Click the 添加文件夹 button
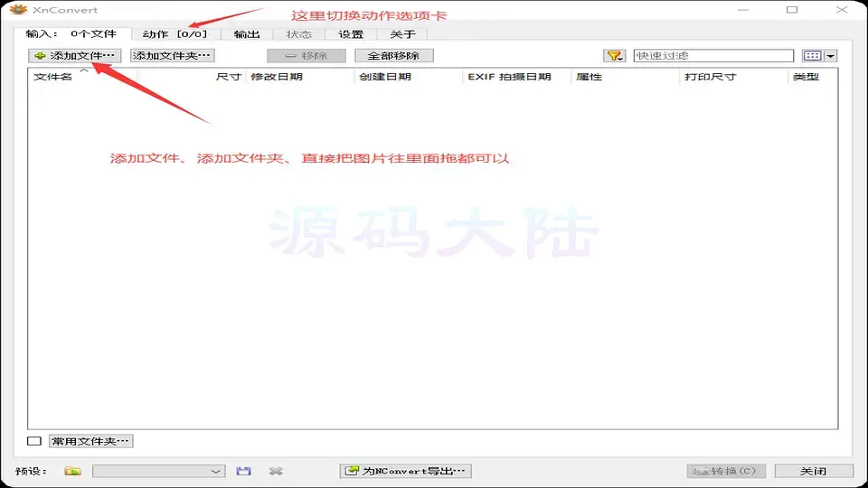The image size is (868, 488). click(x=172, y=55)
